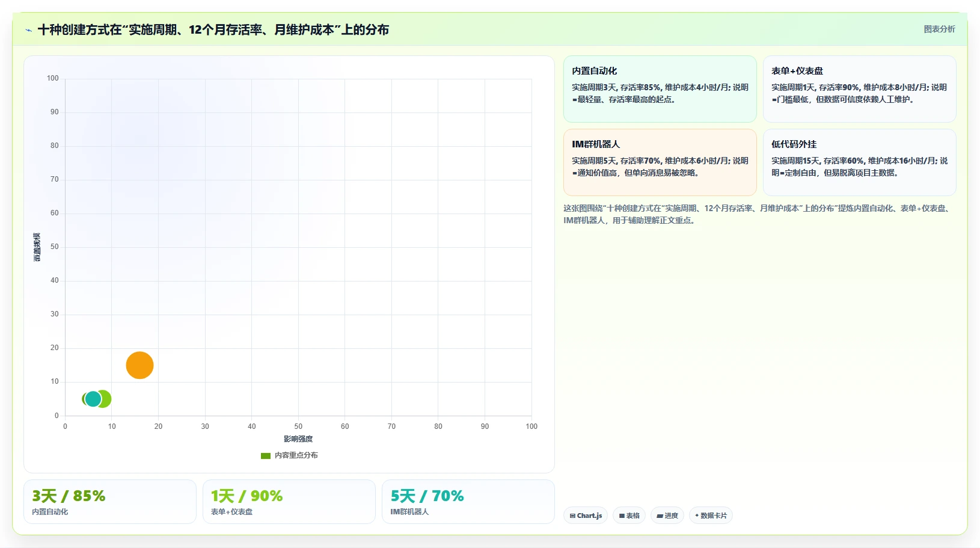This screenshot has height=548, width=980.
Task: Click the summary text starting 这张图围绕
Action: [x=756, y=214]
